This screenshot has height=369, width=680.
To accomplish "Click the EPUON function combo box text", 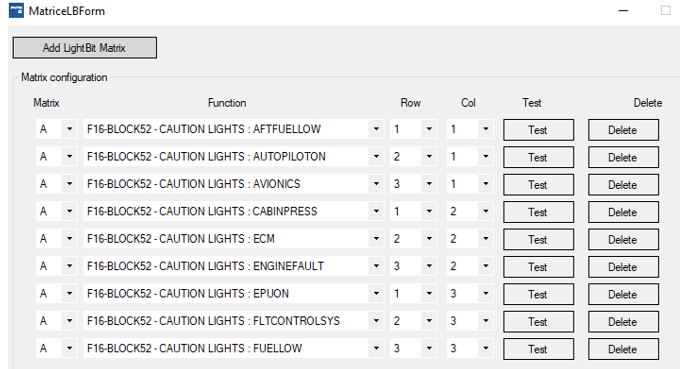I will click(187, 294).
